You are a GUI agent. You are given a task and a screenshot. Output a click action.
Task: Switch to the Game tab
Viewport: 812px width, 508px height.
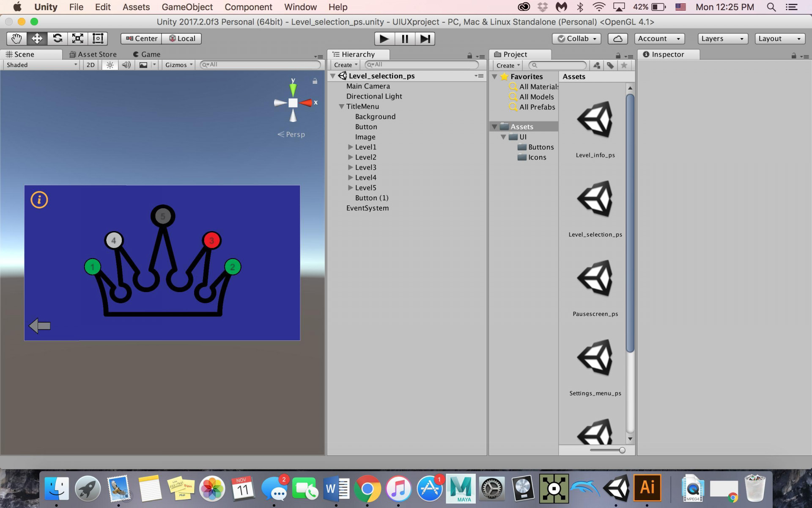[147, 54]
